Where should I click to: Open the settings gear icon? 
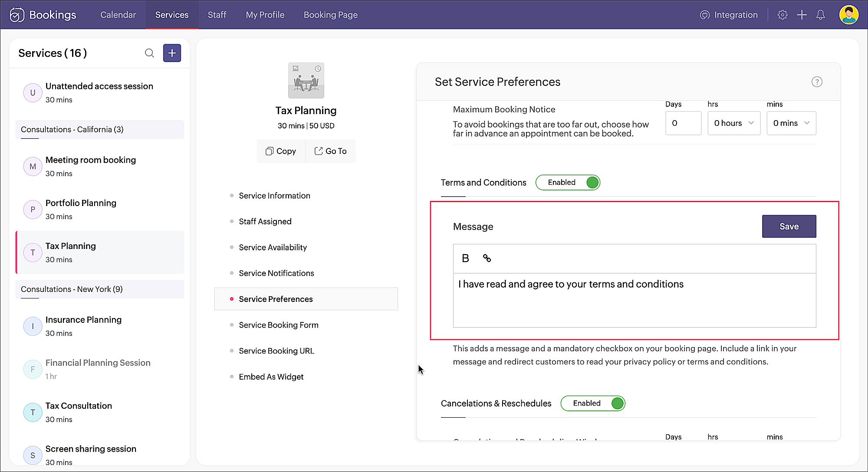point(782,15)
